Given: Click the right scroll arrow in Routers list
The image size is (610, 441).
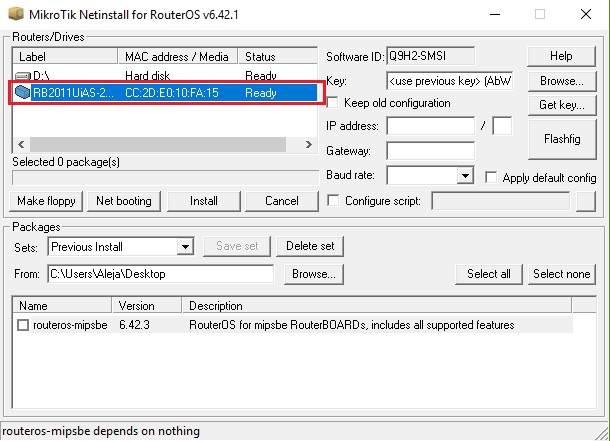Looking at the screenshot, I should [309, 145].
